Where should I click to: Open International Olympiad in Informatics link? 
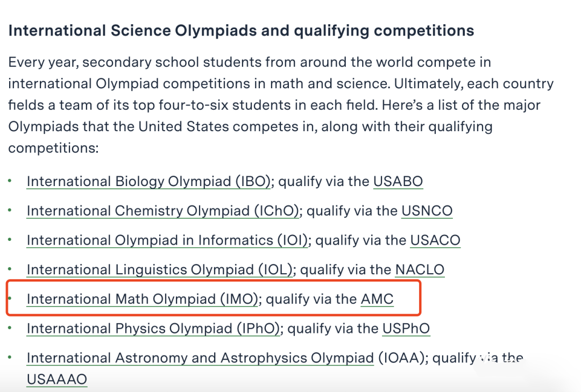[167, 240]
